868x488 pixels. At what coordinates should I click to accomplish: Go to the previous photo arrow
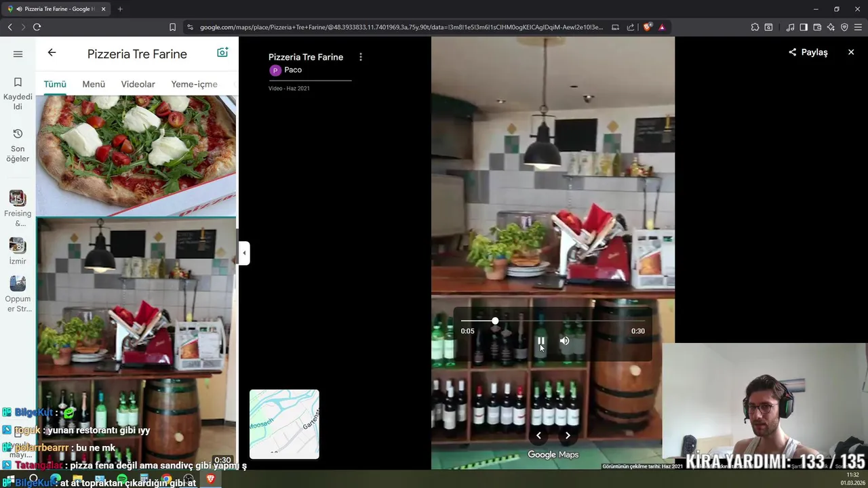tap(538, 436)
